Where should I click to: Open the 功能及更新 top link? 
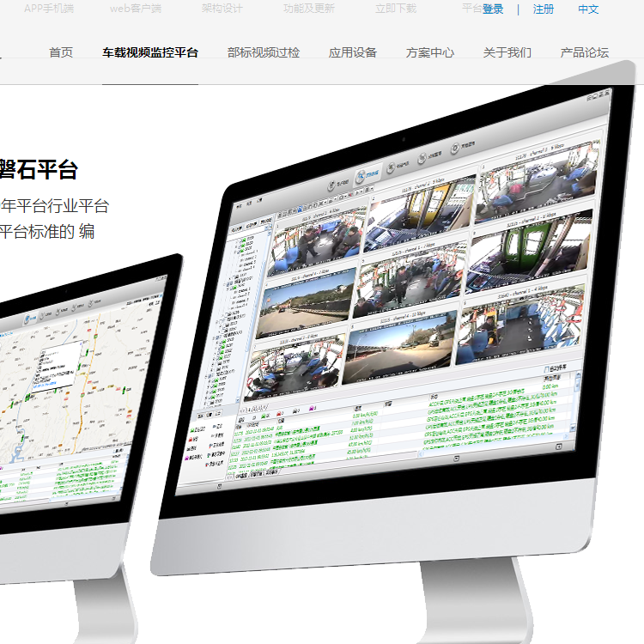[309, 9]
